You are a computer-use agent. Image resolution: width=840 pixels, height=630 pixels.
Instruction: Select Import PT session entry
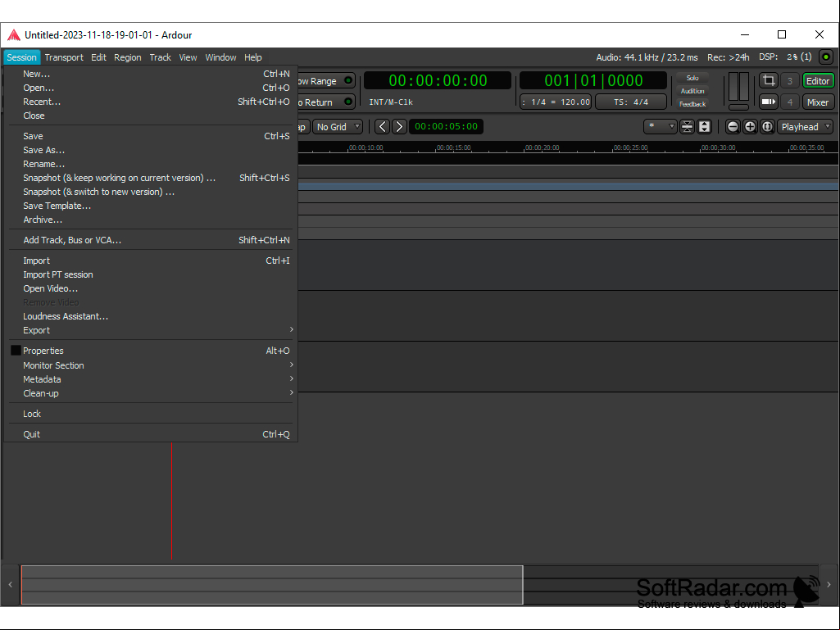click(151, 274)
